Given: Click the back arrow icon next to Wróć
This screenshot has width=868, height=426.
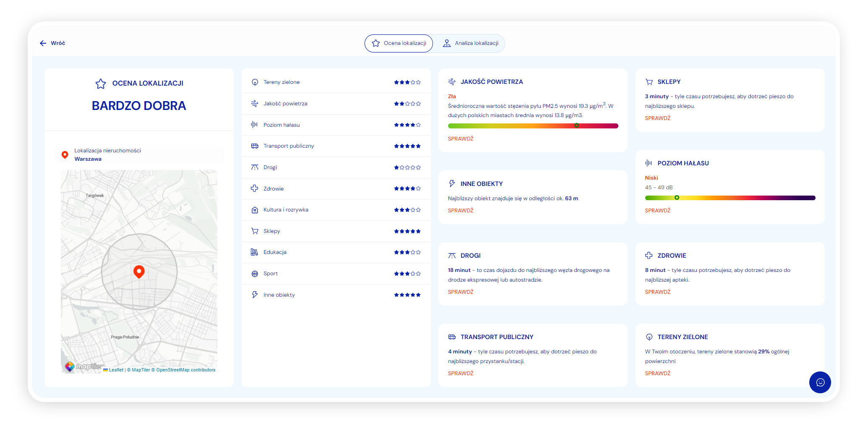Looking at the screenshot, I should point(43,43).
